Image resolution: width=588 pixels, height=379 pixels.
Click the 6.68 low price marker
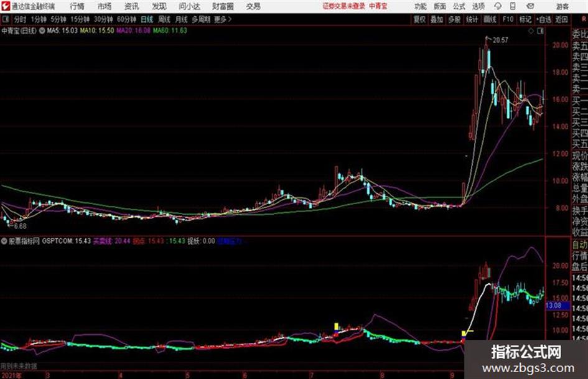click(x=21, y=227)
